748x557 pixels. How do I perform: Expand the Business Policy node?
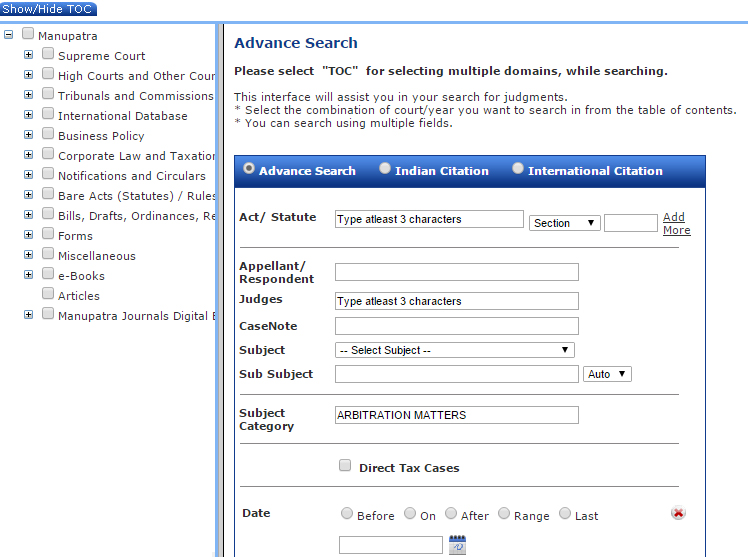tap(29, 135)
